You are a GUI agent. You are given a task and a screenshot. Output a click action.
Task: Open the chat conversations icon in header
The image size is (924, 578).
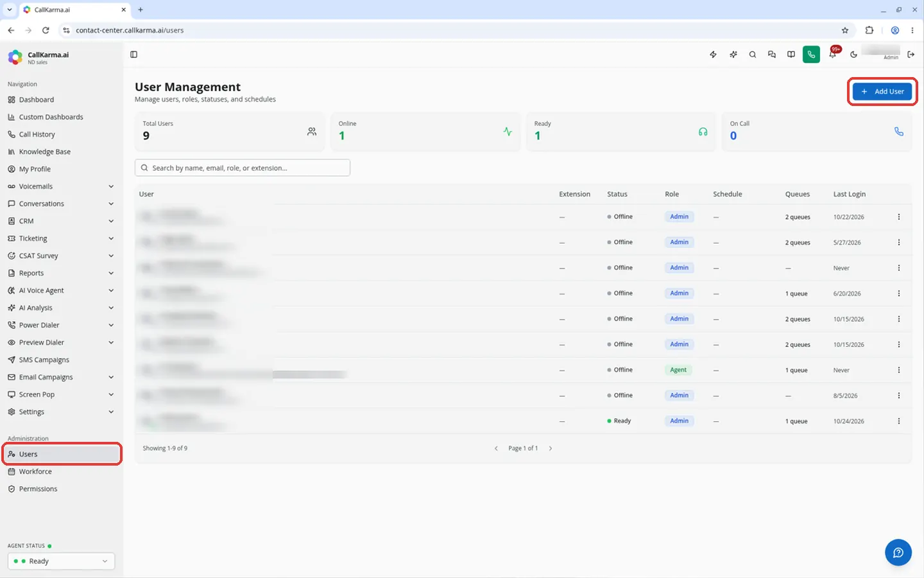pos(772,55)
